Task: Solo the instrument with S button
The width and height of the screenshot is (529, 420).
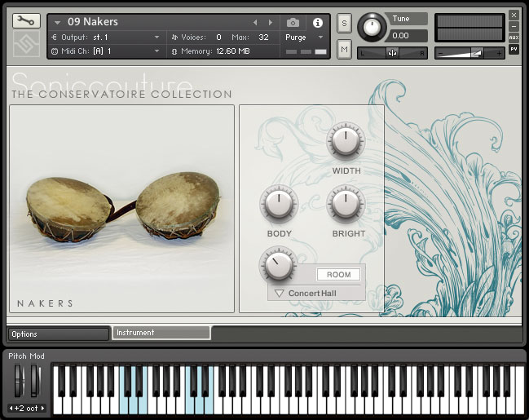Action: click(x=344, y=24)
